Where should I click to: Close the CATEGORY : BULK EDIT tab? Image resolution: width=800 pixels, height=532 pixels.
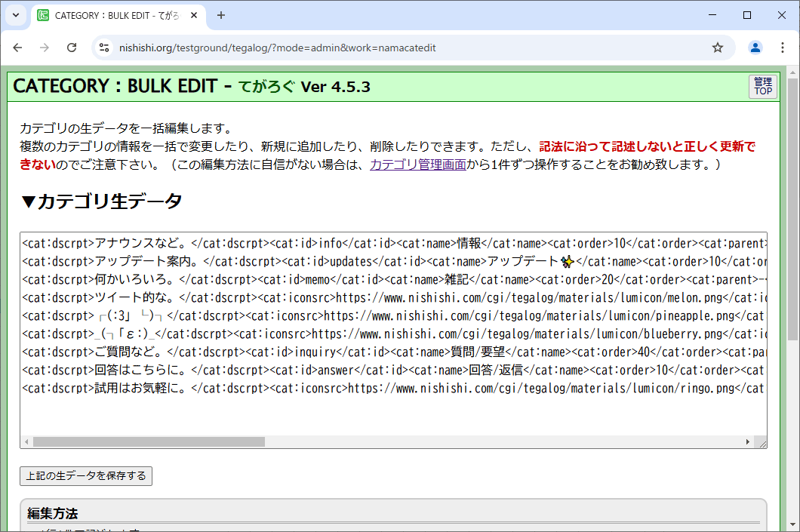point(194,15)
